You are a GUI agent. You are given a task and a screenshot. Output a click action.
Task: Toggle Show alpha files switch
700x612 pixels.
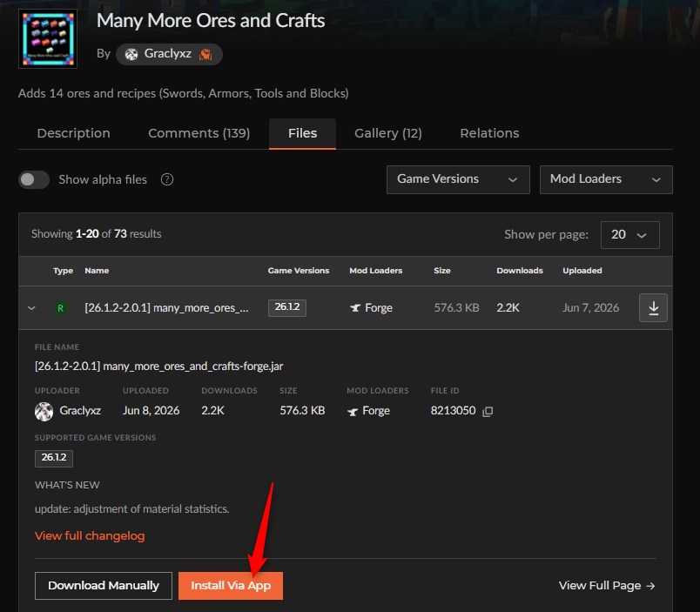[34, 179]
